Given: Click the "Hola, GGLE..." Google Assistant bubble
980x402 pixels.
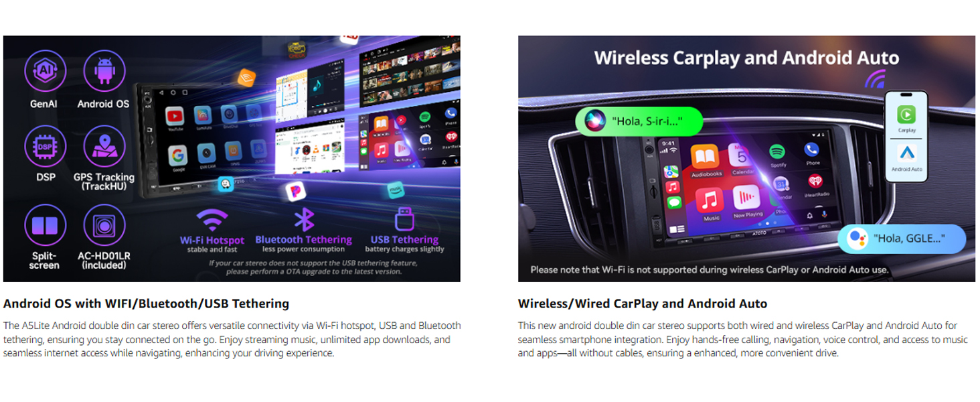Looking at the screenshot, I should (x=902, y=239).
